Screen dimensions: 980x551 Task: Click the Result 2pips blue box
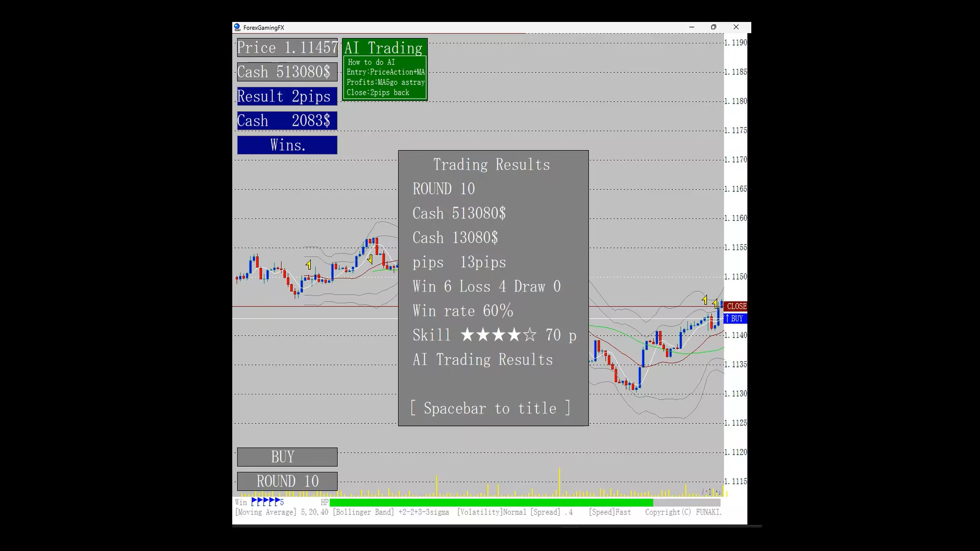click(287, 96)
